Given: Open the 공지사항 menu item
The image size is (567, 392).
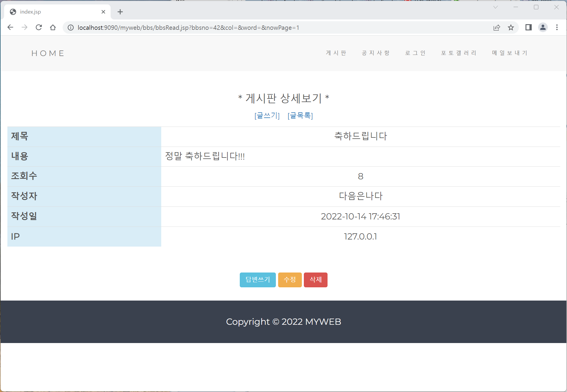Looking at the screenshot, I should click(x=376, y=53).
